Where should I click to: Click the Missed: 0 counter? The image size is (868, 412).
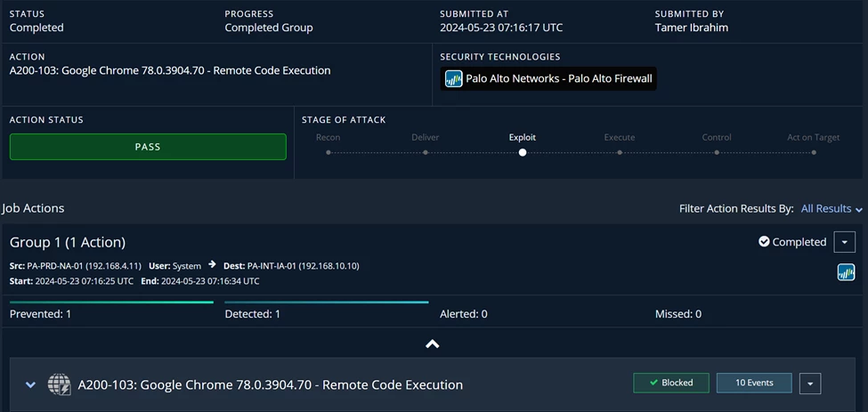678,314
